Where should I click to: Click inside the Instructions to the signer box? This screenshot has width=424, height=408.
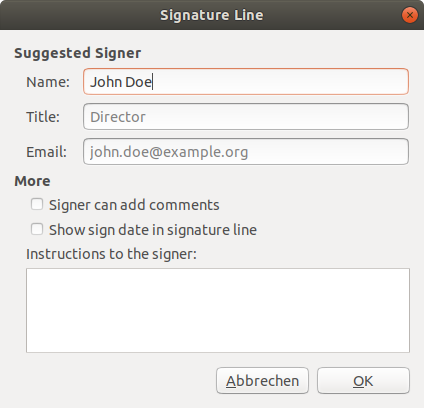click(x=218, y=310)
